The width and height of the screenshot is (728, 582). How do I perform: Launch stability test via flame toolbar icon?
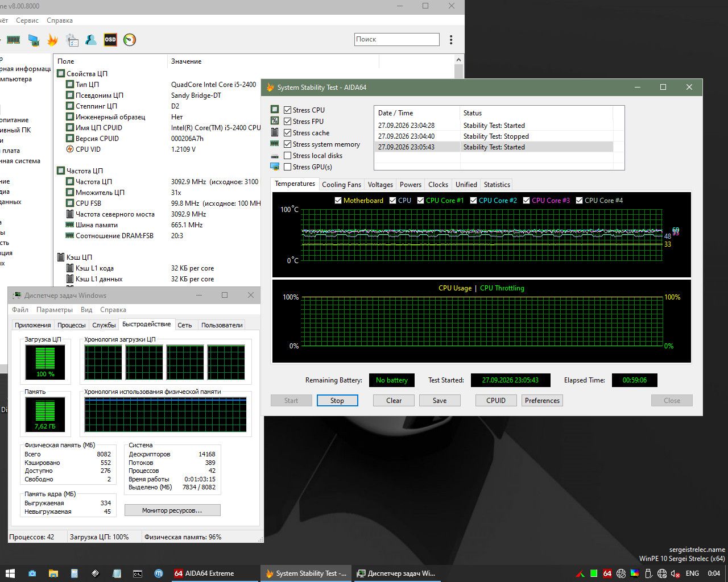coord(53,40)
